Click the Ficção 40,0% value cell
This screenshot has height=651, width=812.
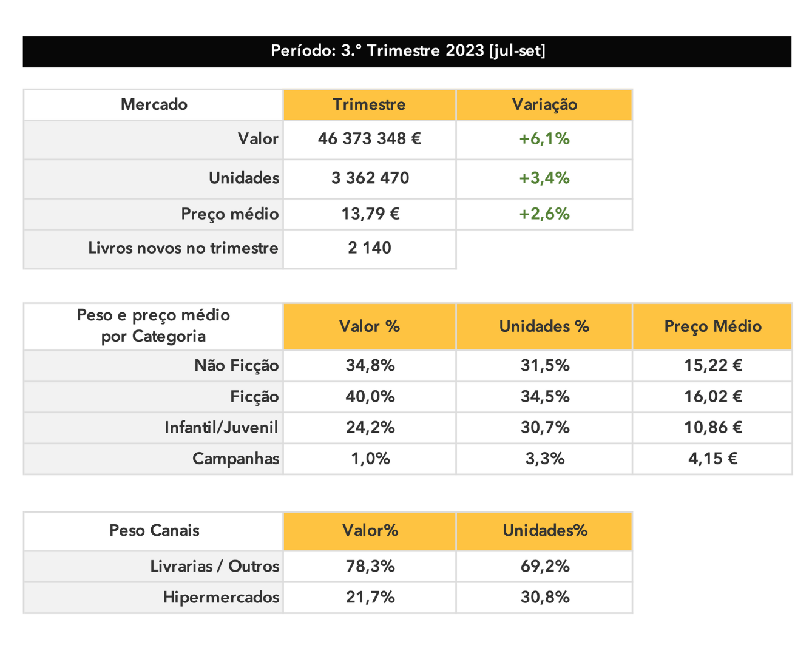tap(370, 397)
